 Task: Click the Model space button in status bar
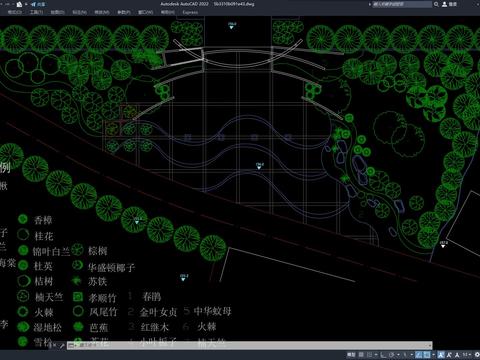(x=351, y=355)
